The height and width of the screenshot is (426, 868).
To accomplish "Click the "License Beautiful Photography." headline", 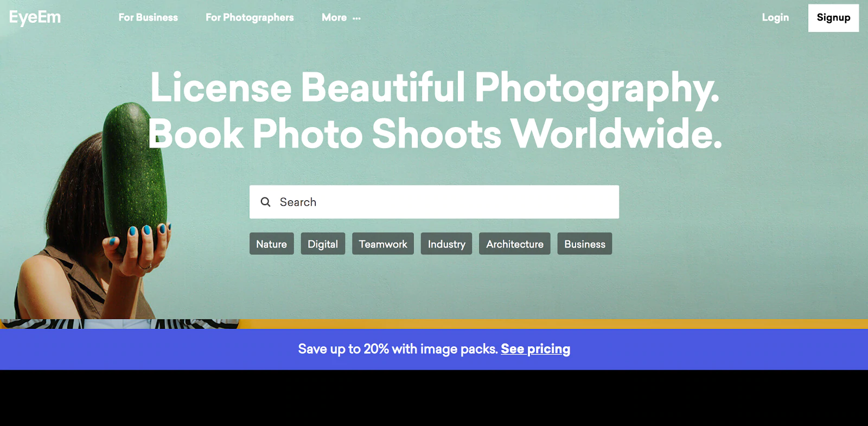I will (x=434, y=87).
